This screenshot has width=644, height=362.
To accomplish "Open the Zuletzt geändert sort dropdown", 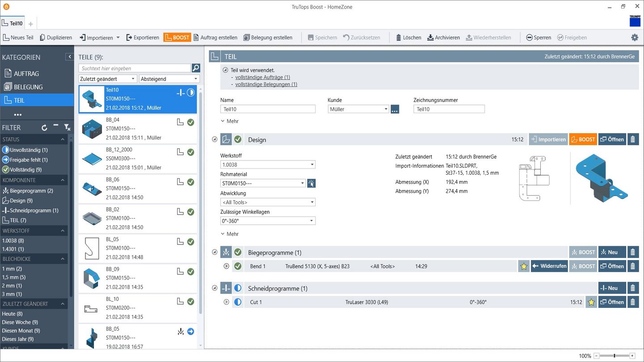I will pyautogui.click(x=107, y=79).
